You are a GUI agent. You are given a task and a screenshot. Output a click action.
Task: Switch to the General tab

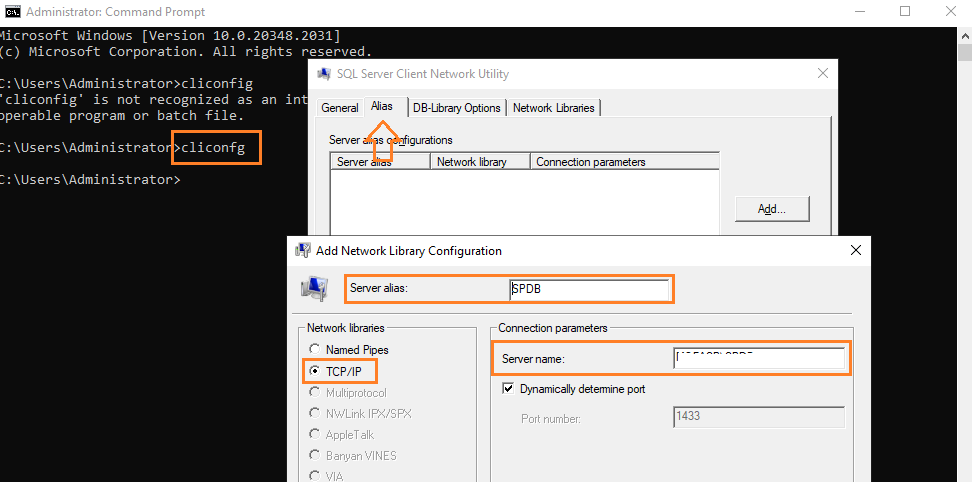[340, 108]
